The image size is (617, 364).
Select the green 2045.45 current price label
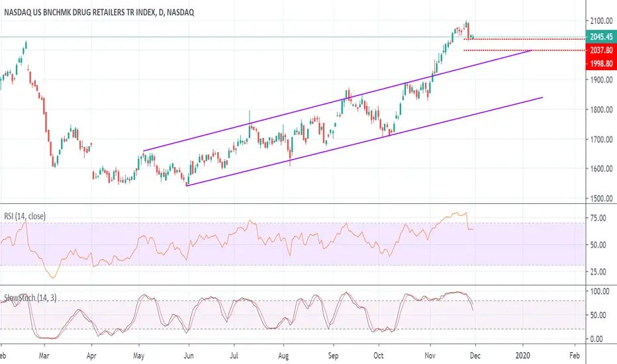601,36
